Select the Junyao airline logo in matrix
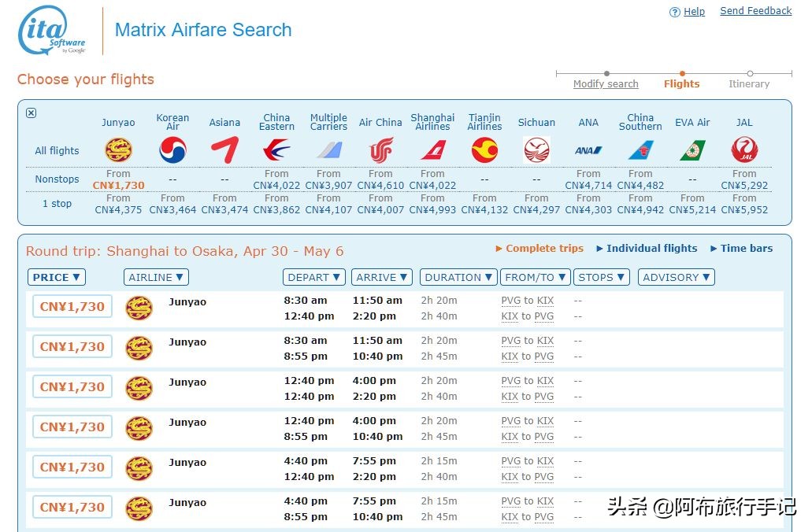This screenshot has height=532, width=812. coord(118,150)
